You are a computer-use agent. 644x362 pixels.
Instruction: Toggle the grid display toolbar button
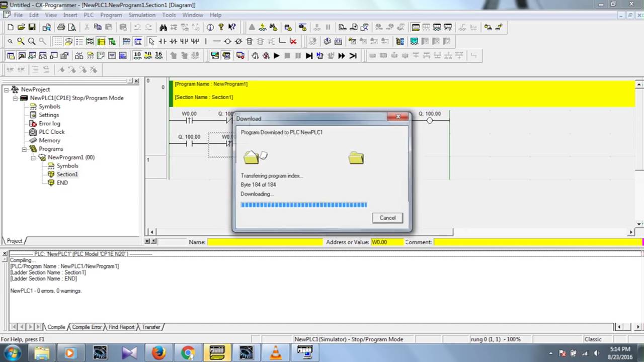pyautogui.click(x=58, y=41)
